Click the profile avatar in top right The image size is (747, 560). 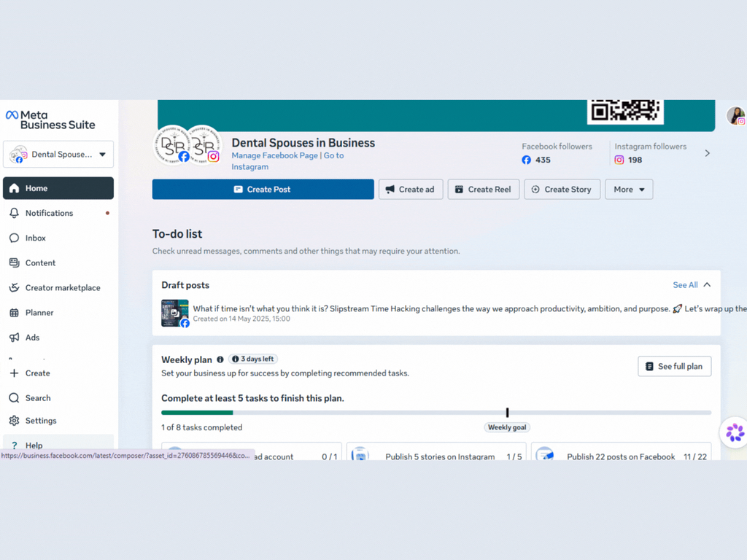[735, 115]
